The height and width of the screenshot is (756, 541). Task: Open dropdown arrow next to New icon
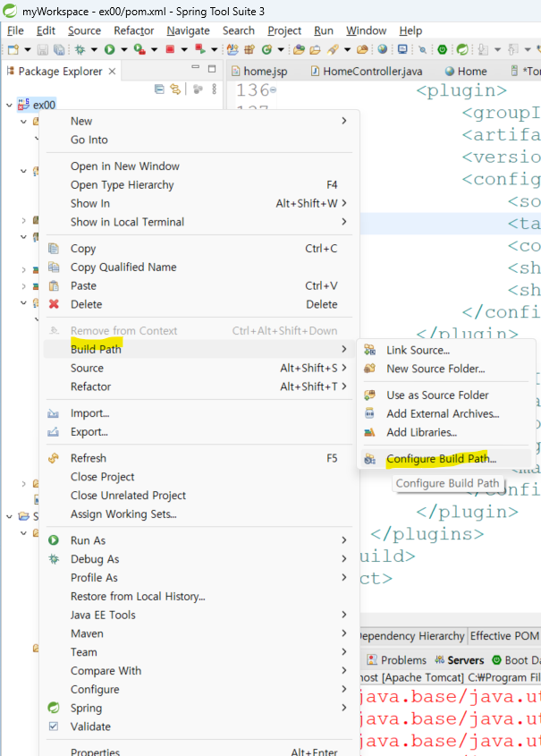click(28, 50)
